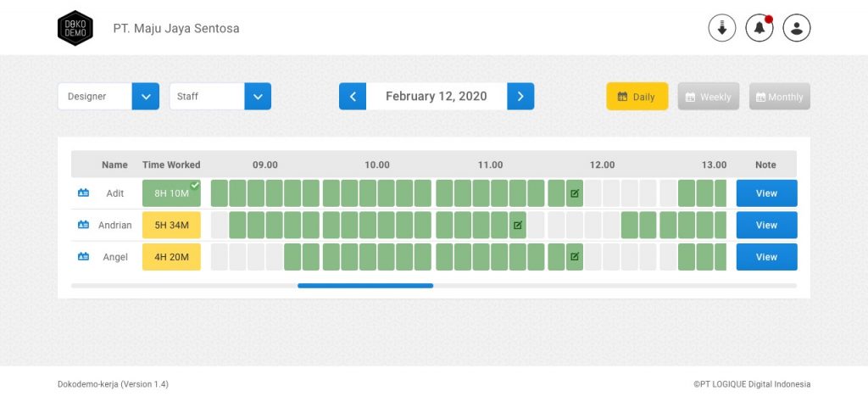Click the ID card icon beside Andrian
The width and height of the screenshot is (868, 402).
tap(83, 225)
